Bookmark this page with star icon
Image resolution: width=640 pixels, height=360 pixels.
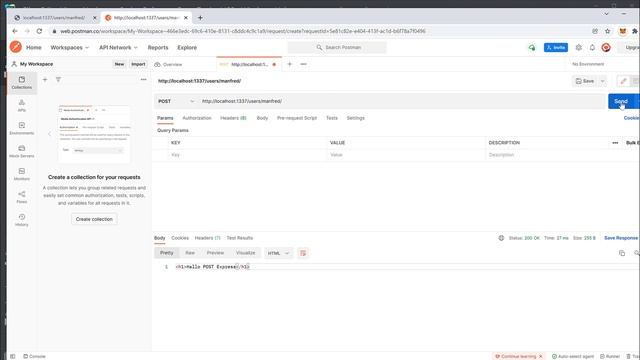[608, 31]
